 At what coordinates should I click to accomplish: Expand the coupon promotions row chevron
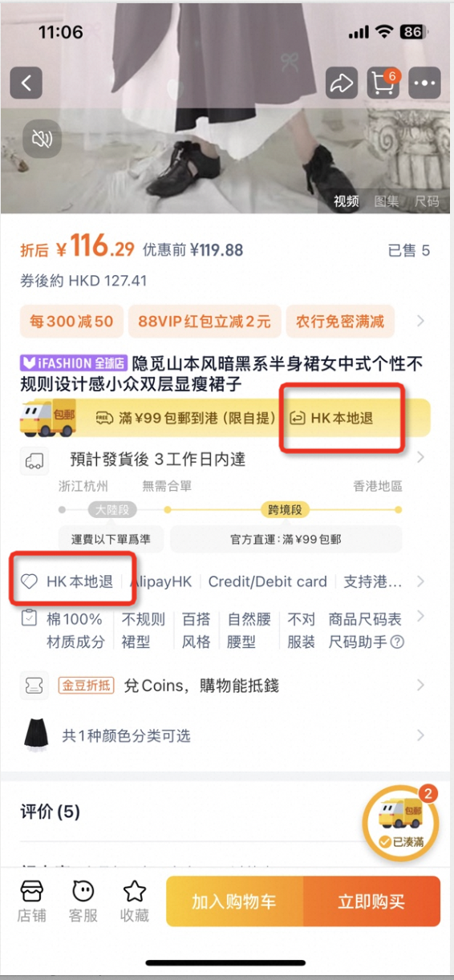pos(420,322)
